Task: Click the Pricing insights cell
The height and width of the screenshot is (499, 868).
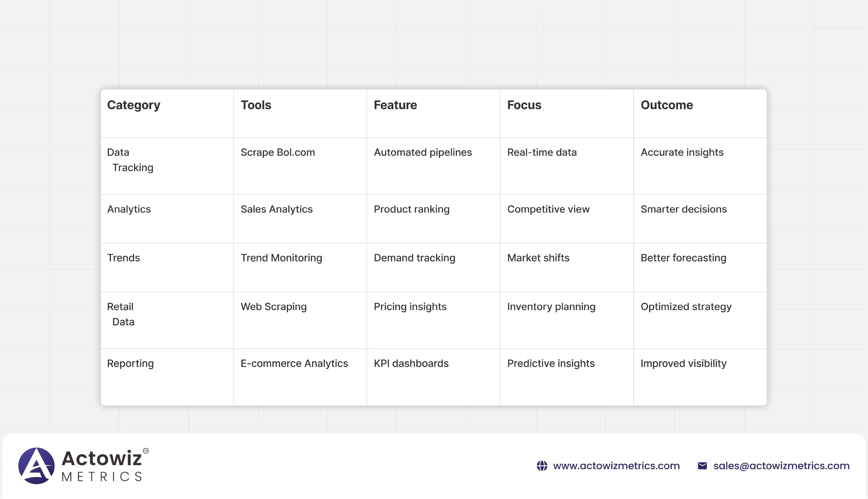Action: [x=410, y=306]
